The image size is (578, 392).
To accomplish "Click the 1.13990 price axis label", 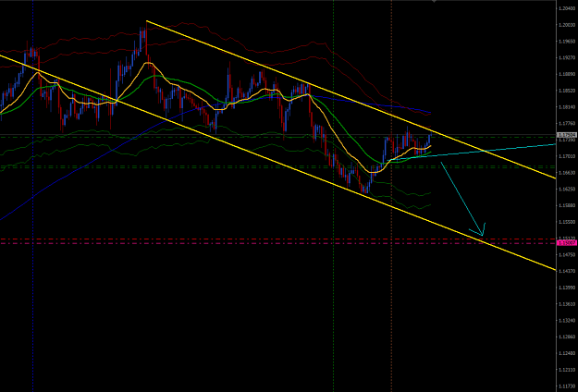I will [567, 288].
